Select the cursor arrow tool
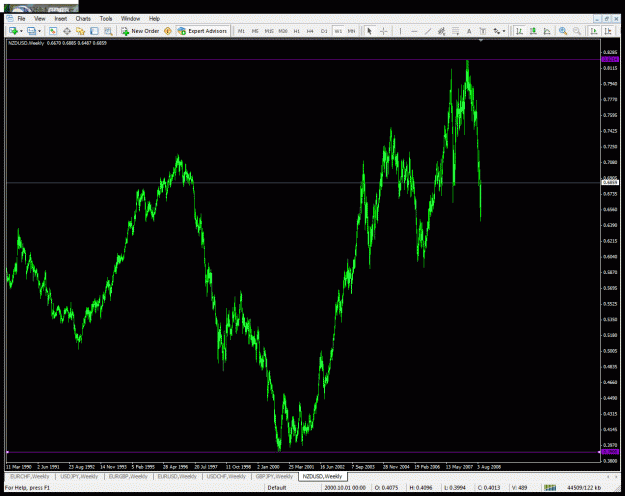This screenshot has width=625, height=496. tap(369, 31)
